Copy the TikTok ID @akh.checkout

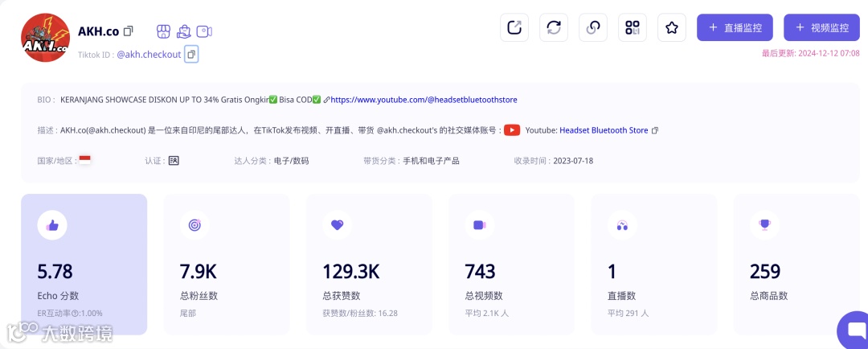point(191,55)
